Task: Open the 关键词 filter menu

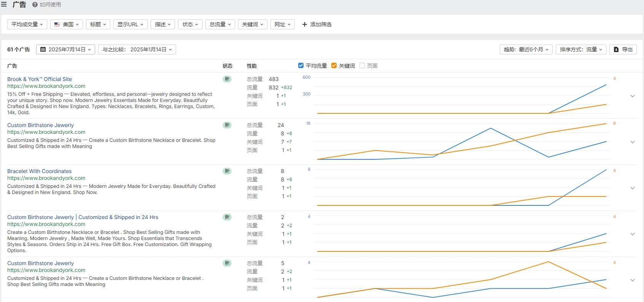Action: [253, 24]
